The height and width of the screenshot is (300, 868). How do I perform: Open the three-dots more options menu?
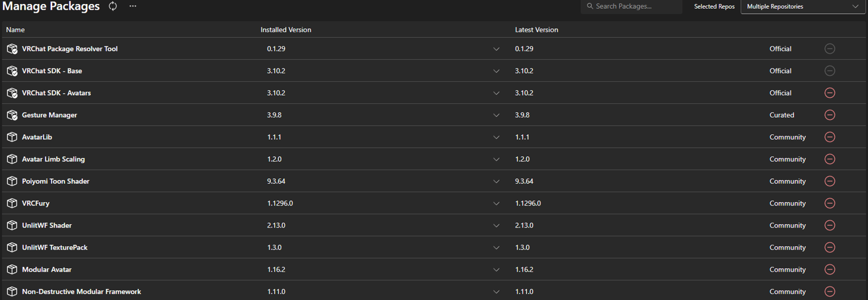[x=133, y=6]
